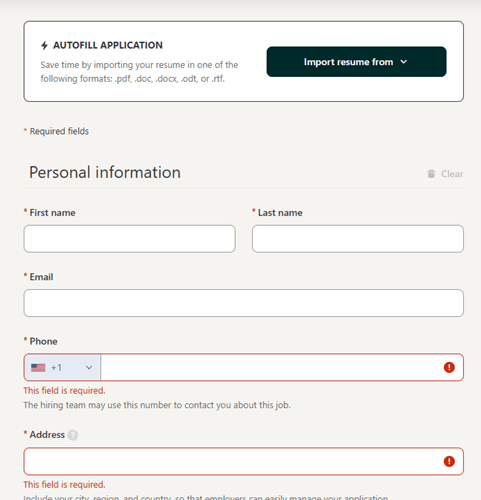This screenshot has width=481, height=500.
Task: Expand the phone country code selector
Action: pyautogui.click(x=62, y=367)
